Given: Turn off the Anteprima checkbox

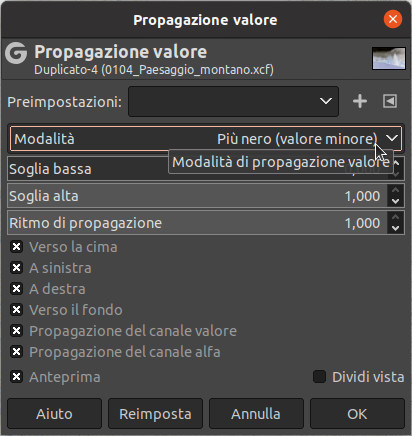Looking at the screenshot, I should coord(16,377).
